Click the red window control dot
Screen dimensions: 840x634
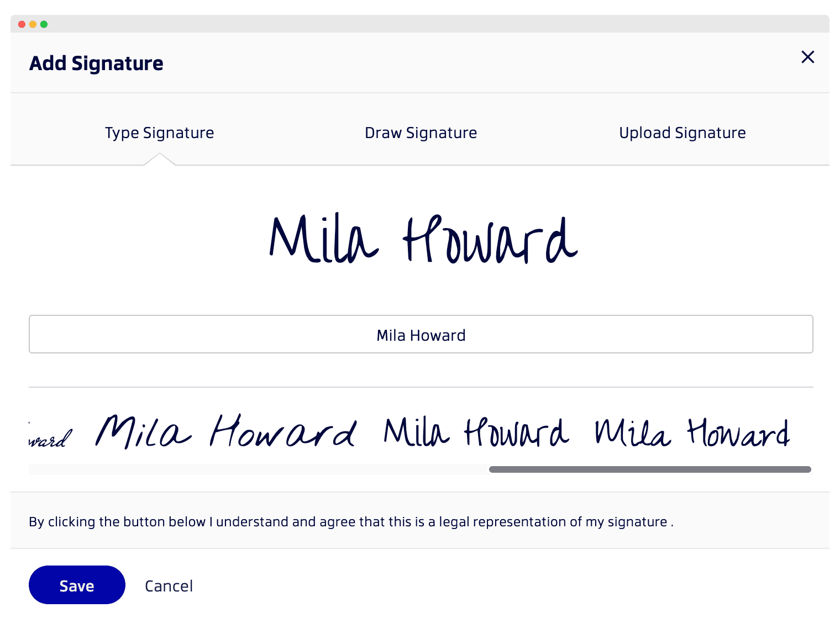[21, 24]
